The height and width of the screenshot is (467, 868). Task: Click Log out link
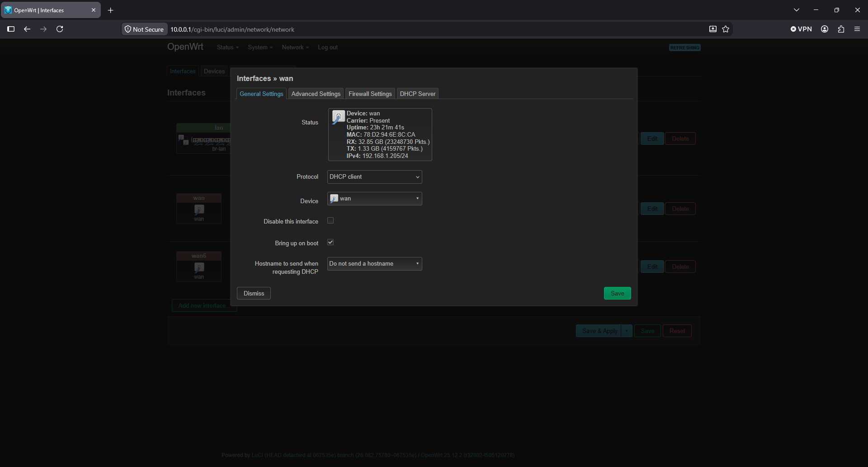click(x=328, y=47)
